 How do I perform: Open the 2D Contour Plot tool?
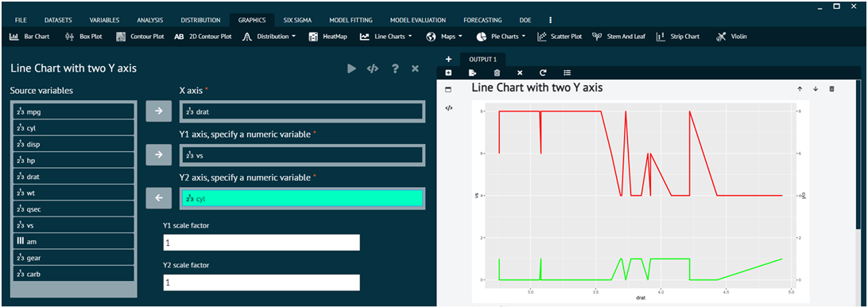(203, 37)
